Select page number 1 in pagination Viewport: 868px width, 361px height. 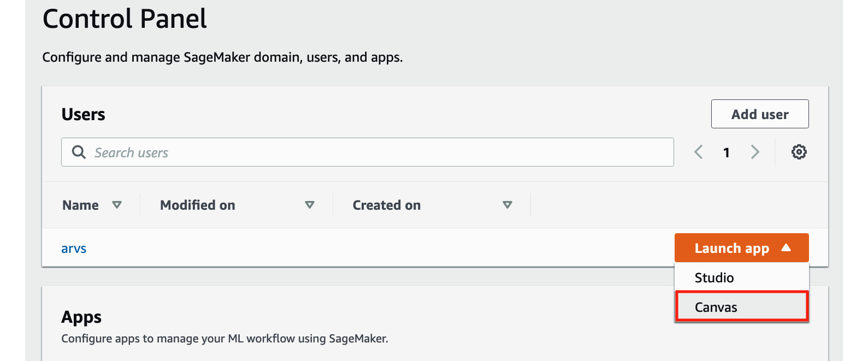727,152
